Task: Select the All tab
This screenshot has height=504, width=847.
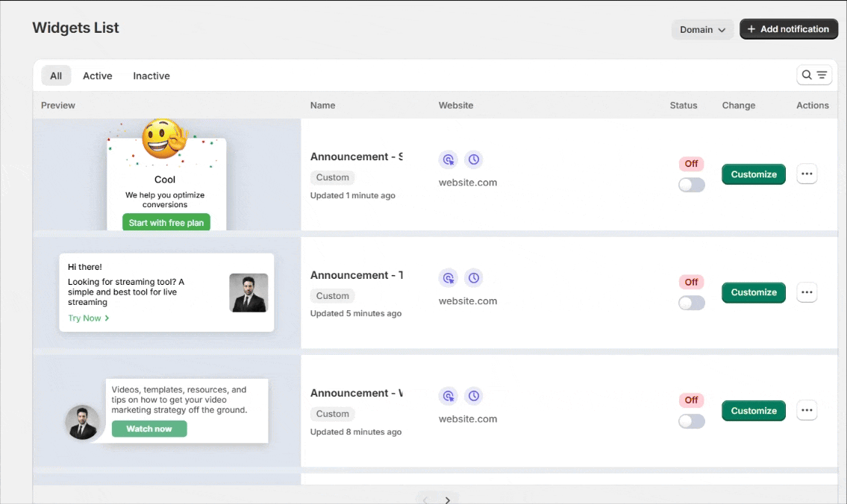Action: click(x=56, y=76)
